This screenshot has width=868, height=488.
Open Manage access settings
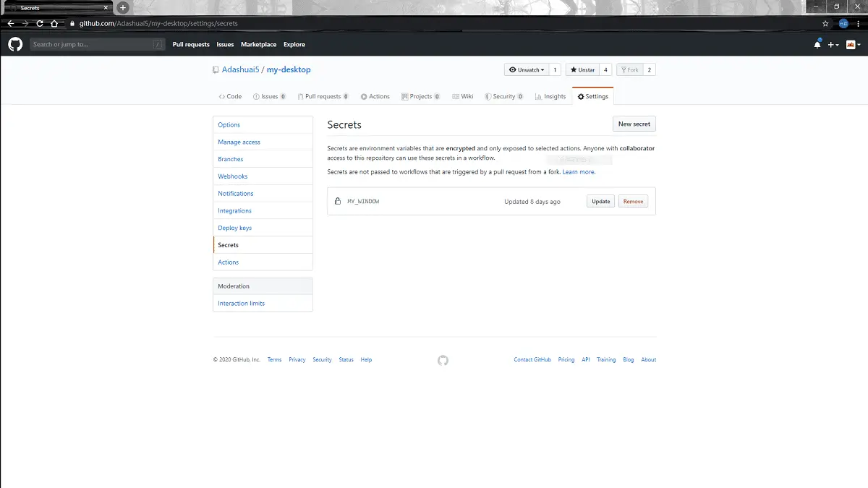(263, 142)
